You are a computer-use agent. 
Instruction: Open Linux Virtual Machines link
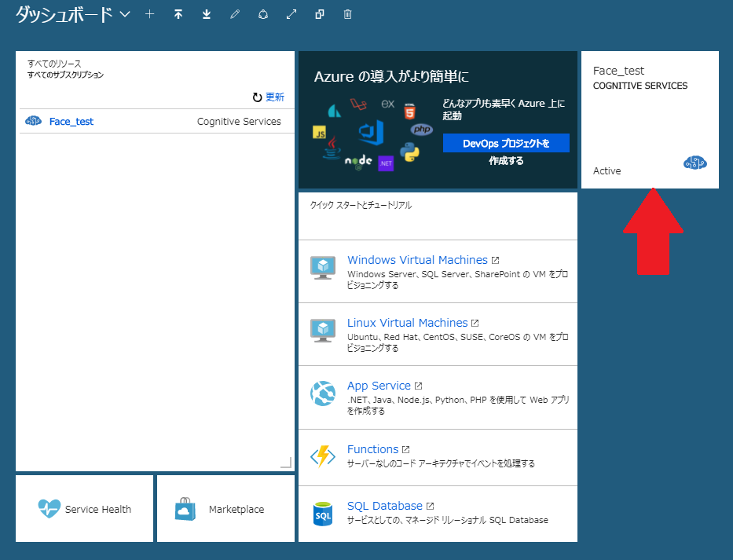tap(407, 323)
